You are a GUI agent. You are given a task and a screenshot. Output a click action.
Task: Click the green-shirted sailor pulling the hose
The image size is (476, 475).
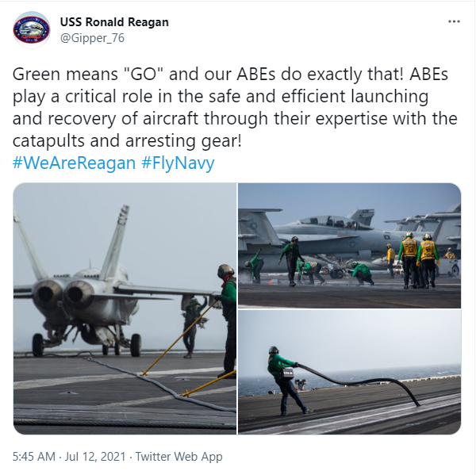pyautogui.click(x=287, y=381)
